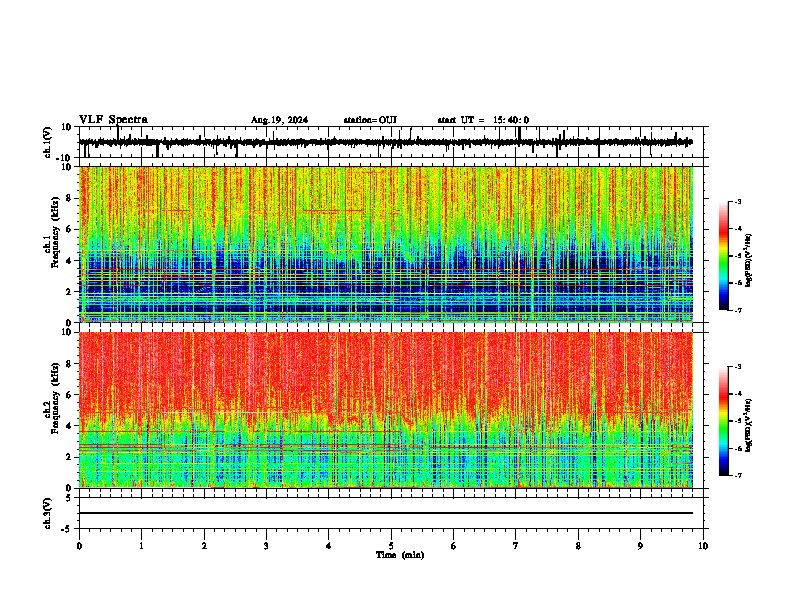The width and height of the screenshot is (792, 612).
Task: Click the ch.2 color bar "-3" label
Action: (737, 367)
